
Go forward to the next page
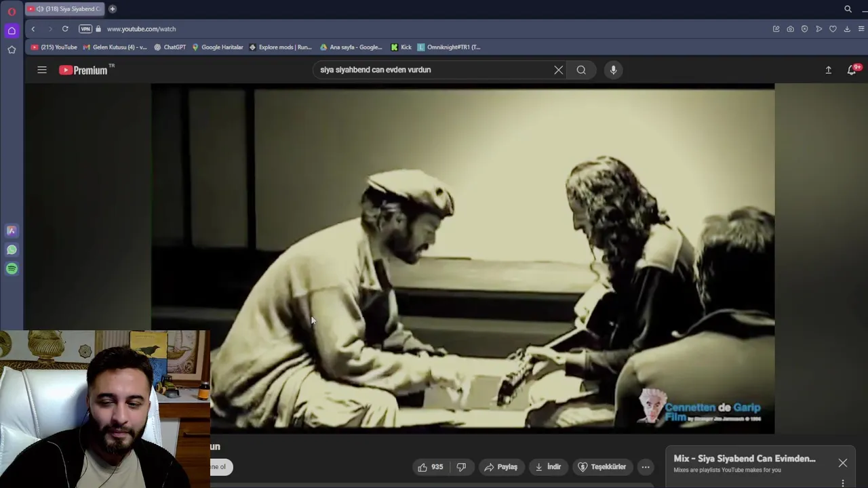[x=50, y=29]
